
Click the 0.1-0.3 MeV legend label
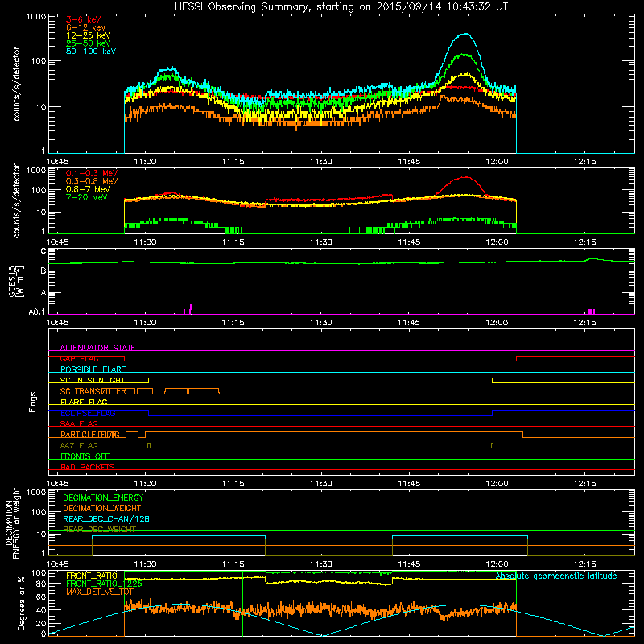pyautogui.click(x=92, y=173)
